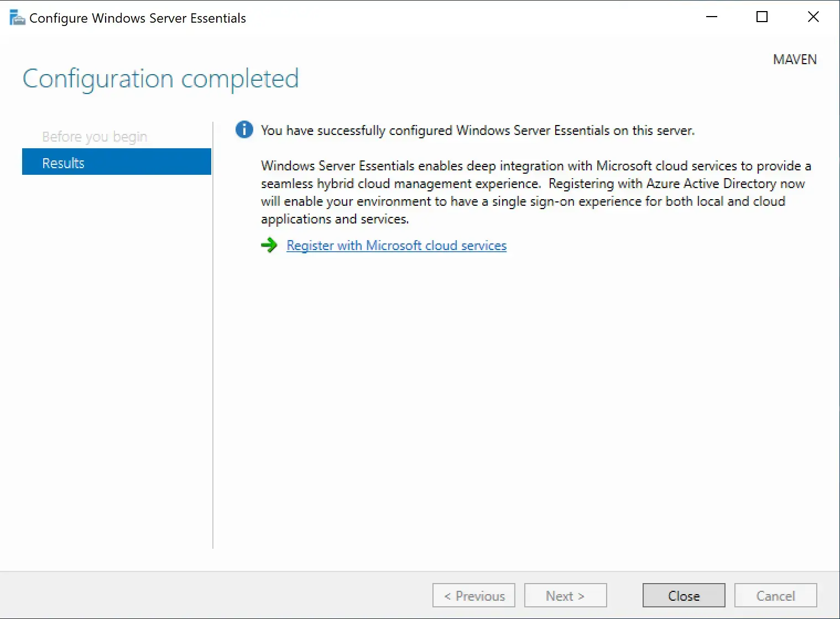Click the successfully configured message text
840x619 pixels.
[x=478, y=130]
